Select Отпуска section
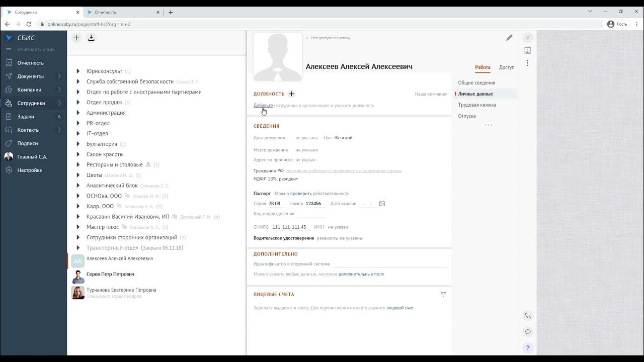This screenshot has height=362, width=644. point(467,116)
